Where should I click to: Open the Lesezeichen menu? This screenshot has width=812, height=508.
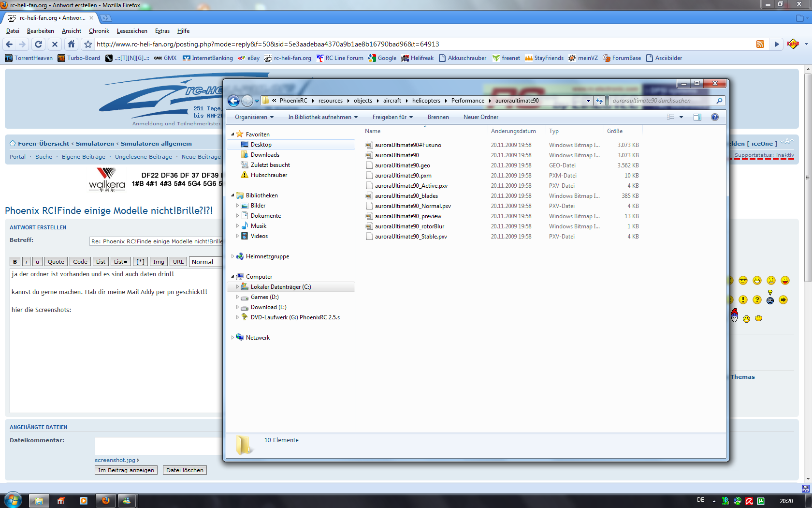tap(132, 31)
